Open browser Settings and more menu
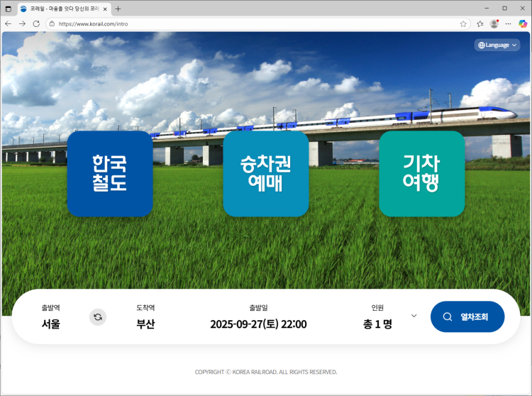 click(508, 23)
